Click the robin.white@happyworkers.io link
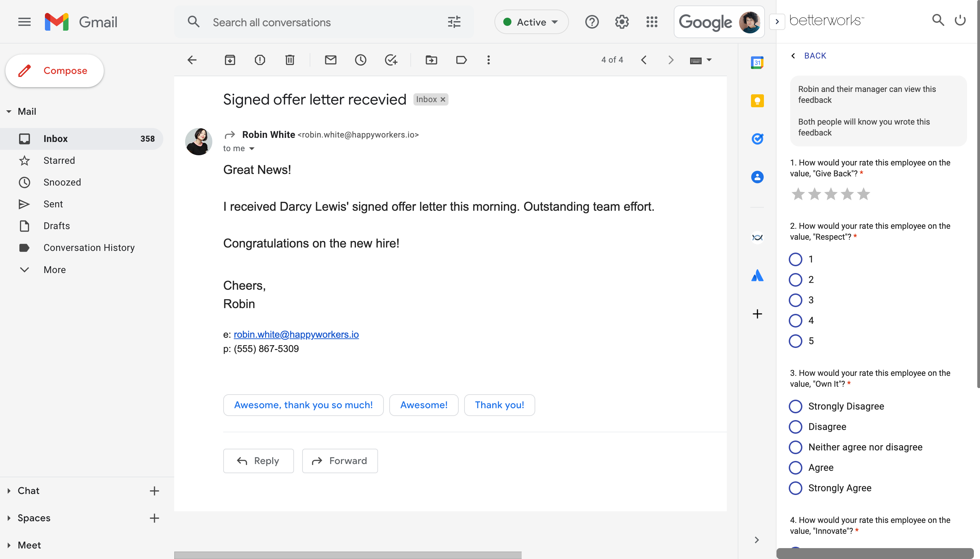The height and width of the screenshot is (559, 980). 296,333
